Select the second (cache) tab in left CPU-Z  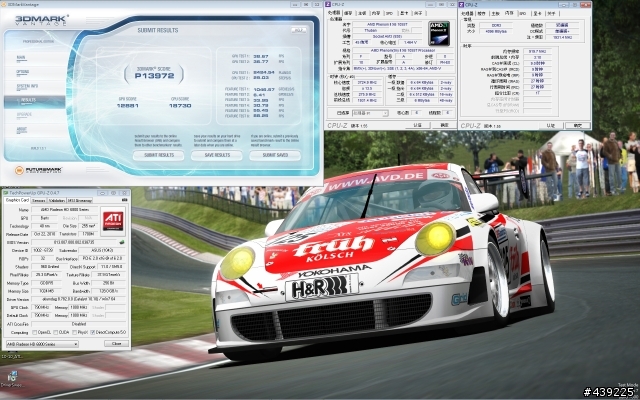(x=348, y=13)
